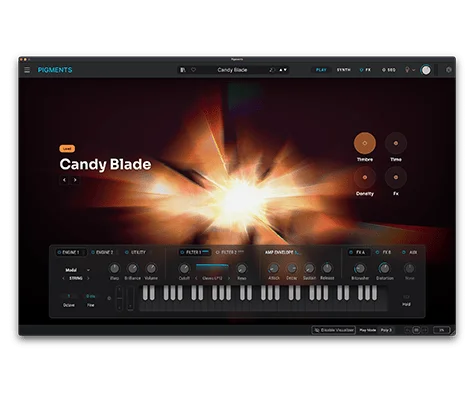Toggle the Hold switch
473x400 pixels.
click(x=406, y=297)
